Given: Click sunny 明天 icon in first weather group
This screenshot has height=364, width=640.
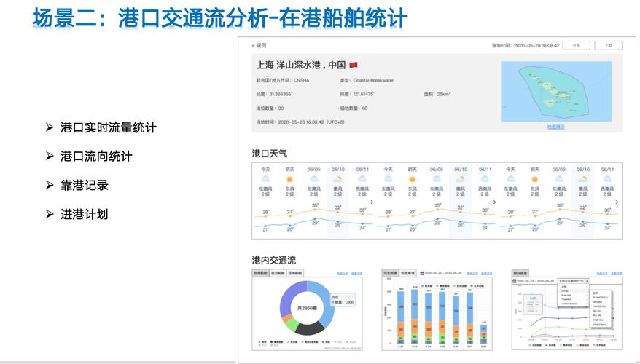Looking at the screenshot, I should click(290, 179).
